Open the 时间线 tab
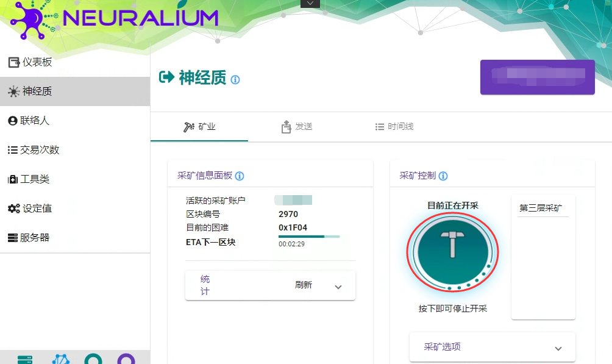Screen dimensions: 612x364 pos(394,127)
